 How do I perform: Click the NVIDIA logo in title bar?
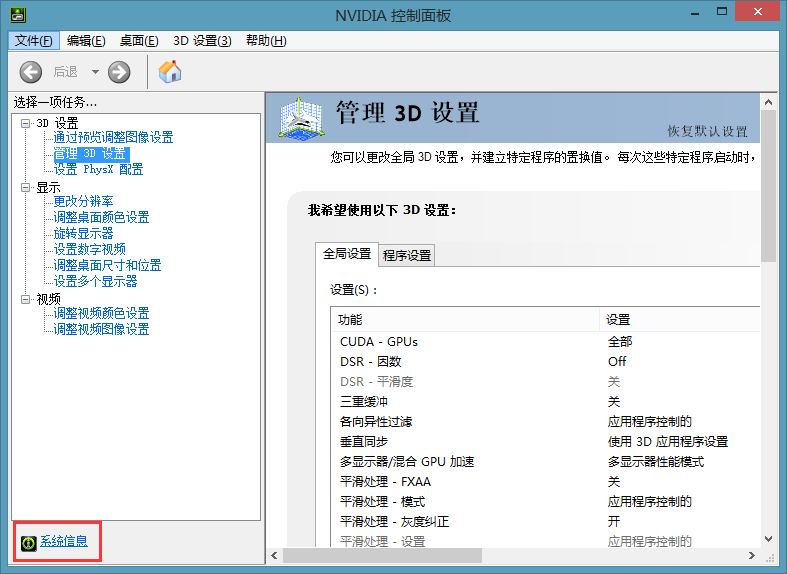point(17,15)
